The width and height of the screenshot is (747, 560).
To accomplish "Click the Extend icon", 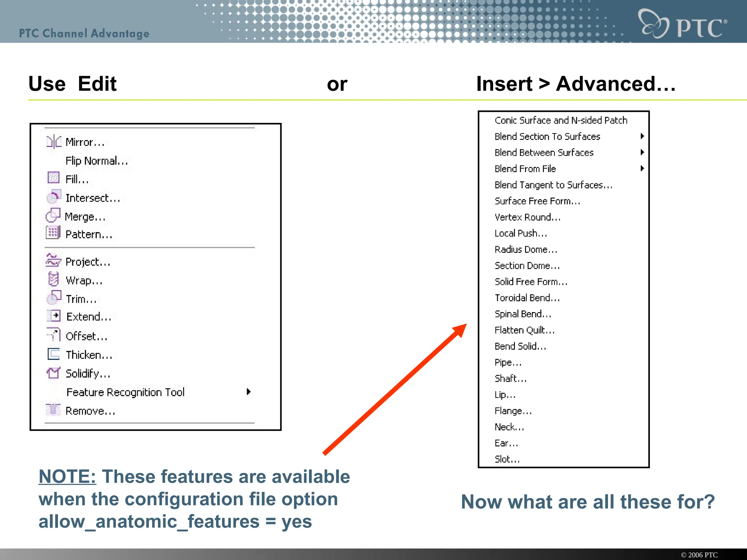I will click(x=54, y=316).
